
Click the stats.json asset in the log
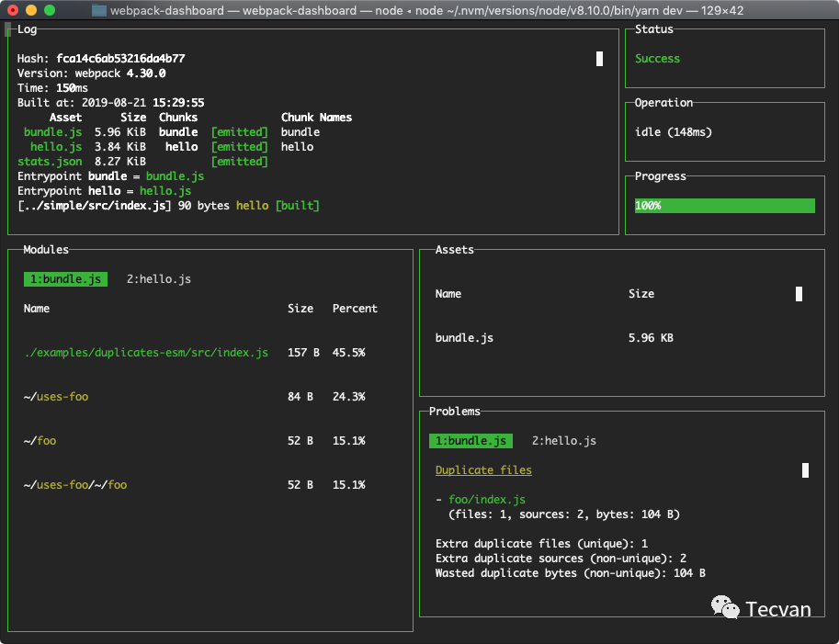tap(50, 162)
